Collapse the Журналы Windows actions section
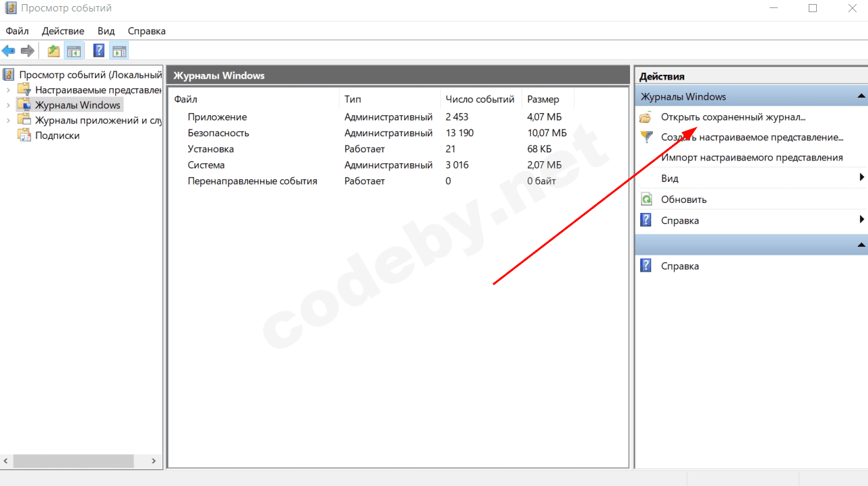The image size is (868, 486). click(x=861, y=96)
